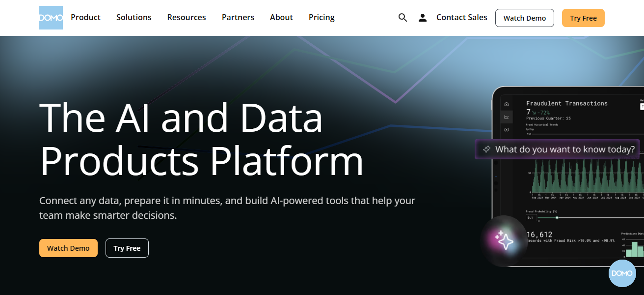Click the user account profile icon
Viewport: 644px width, 295px height.
tap(423, 18)
